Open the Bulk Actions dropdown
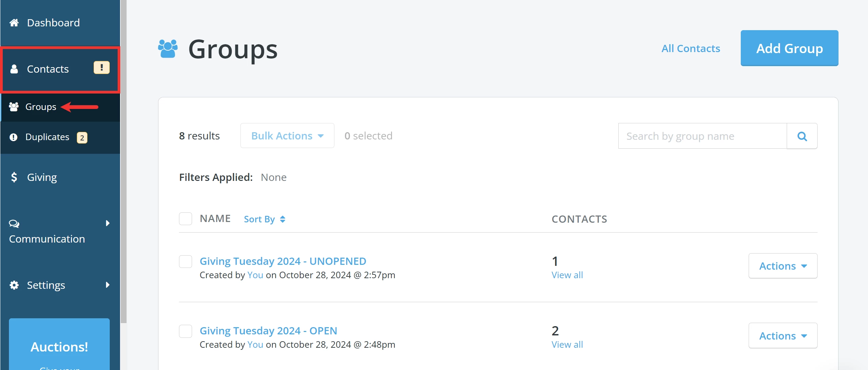This screenshot has height=370, width=868. coord(287,135)
